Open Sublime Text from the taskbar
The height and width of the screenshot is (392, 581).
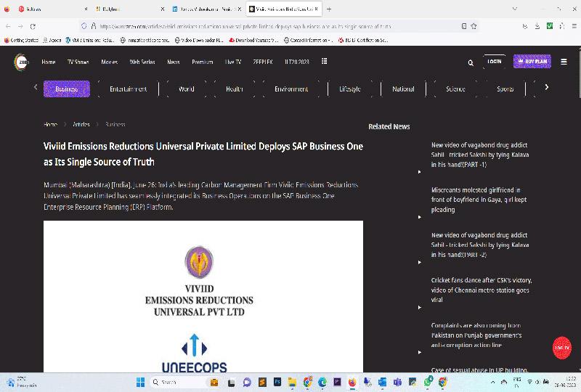pos(262,382)
